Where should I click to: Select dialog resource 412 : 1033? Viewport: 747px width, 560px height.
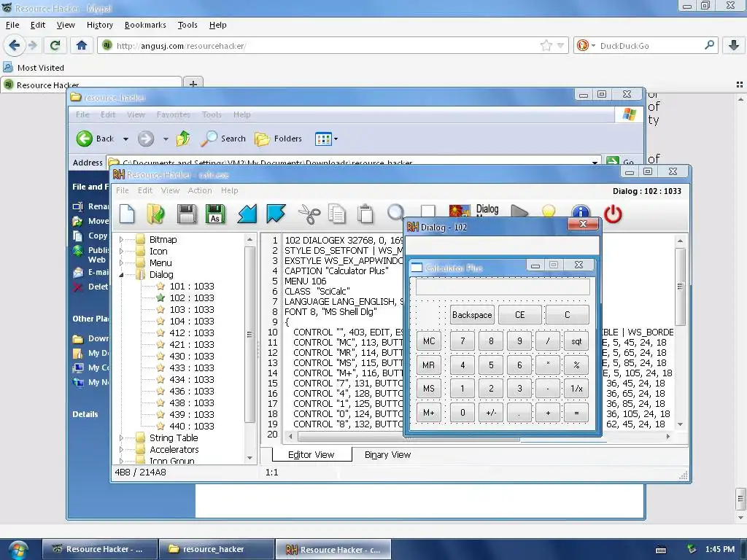click(x=192, y=332)
